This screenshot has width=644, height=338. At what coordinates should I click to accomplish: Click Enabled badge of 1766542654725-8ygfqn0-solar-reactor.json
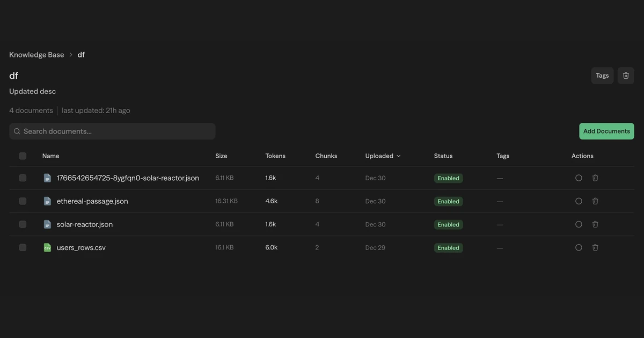(448, 178)
